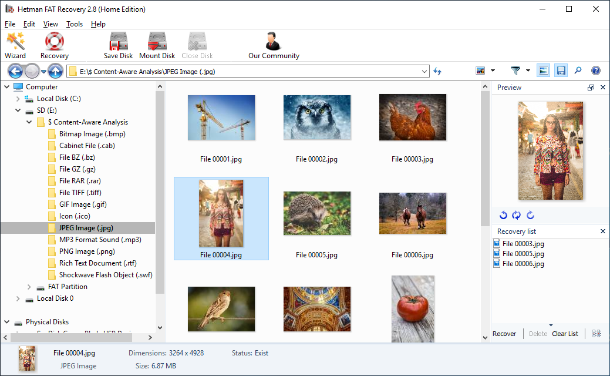Go up one folder level
Viewport: 610px width, 376px height.
(x=55, y=71)
